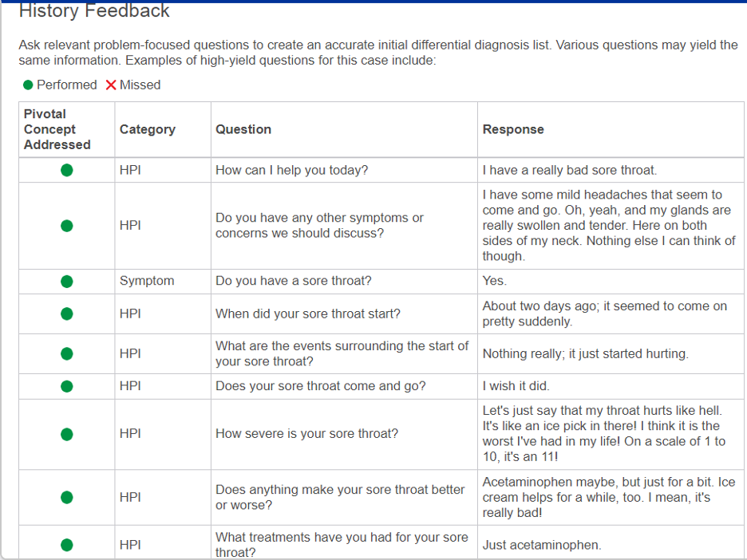This screenshot has width=747, height=560.
Task: Click the red X Missed legend icon
Action: [x=111, y=85]
